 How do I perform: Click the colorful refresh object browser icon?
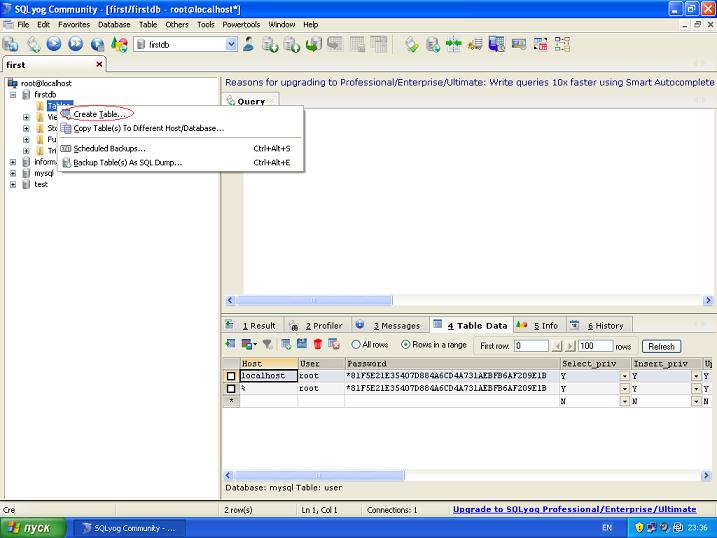click(119, 44)
